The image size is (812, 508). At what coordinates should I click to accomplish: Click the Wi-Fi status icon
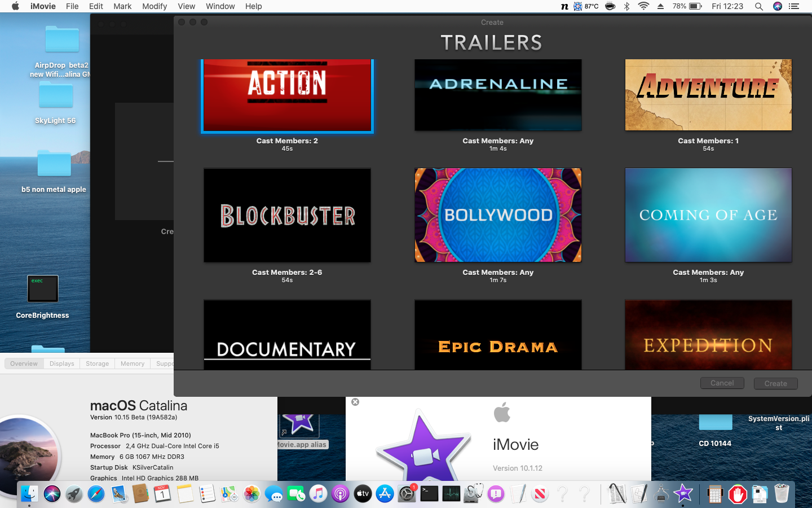coord(643,6)
